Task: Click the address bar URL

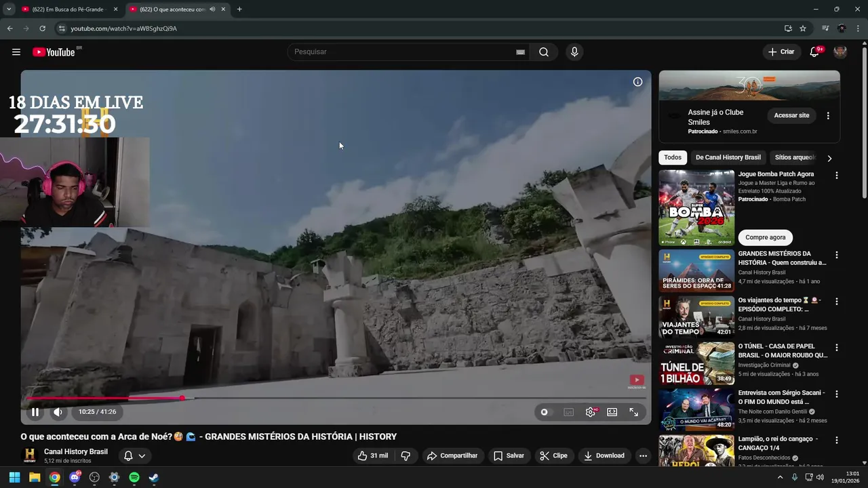Action: [124, 28]
